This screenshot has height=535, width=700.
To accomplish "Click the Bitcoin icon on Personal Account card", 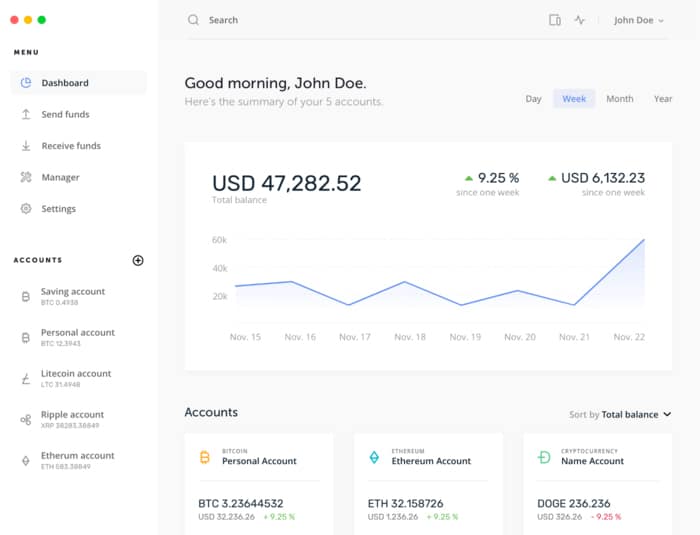I will (205, 457).
